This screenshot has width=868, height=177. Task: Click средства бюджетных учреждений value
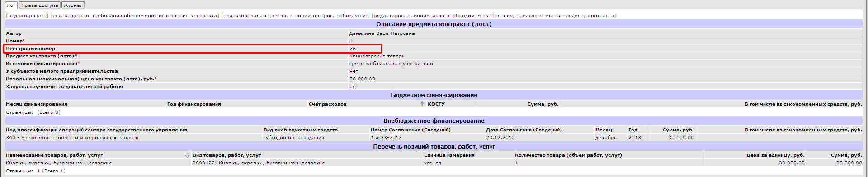coord(391,64)
